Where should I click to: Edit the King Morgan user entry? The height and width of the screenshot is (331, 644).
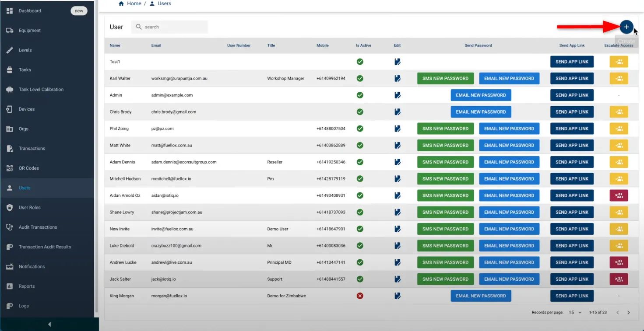[x=398, y=296]
